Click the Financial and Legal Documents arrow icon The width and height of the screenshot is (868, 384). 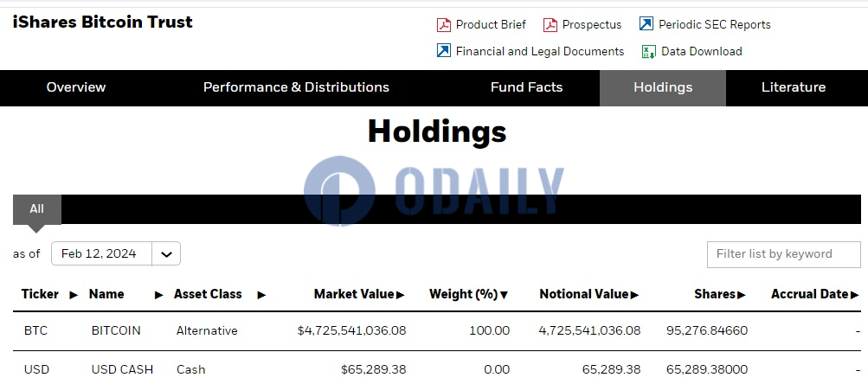coord(443,51)
